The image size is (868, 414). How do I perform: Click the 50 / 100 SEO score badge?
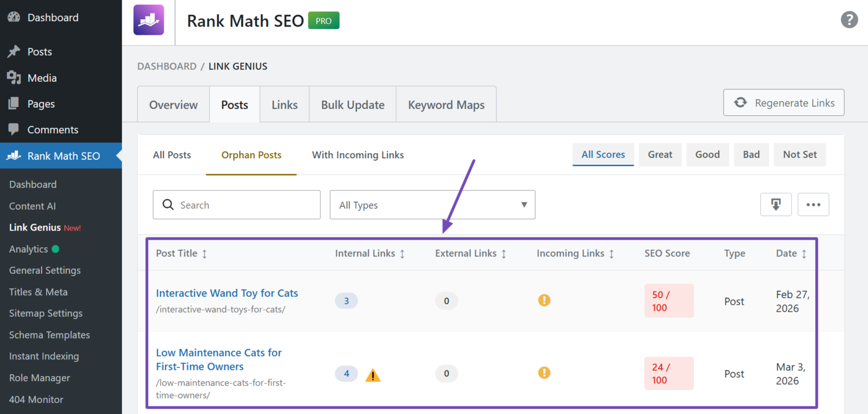[668, 301]
